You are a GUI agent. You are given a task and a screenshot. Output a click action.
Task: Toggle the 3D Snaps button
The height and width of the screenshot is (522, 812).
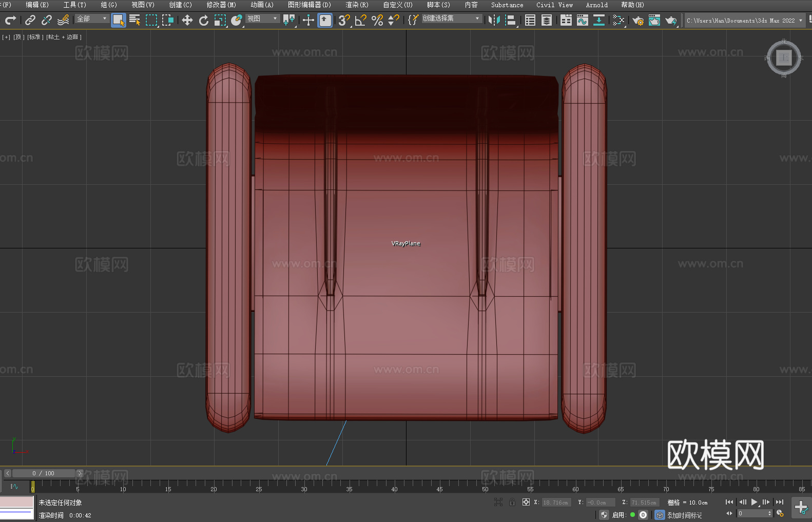[343, 20]
